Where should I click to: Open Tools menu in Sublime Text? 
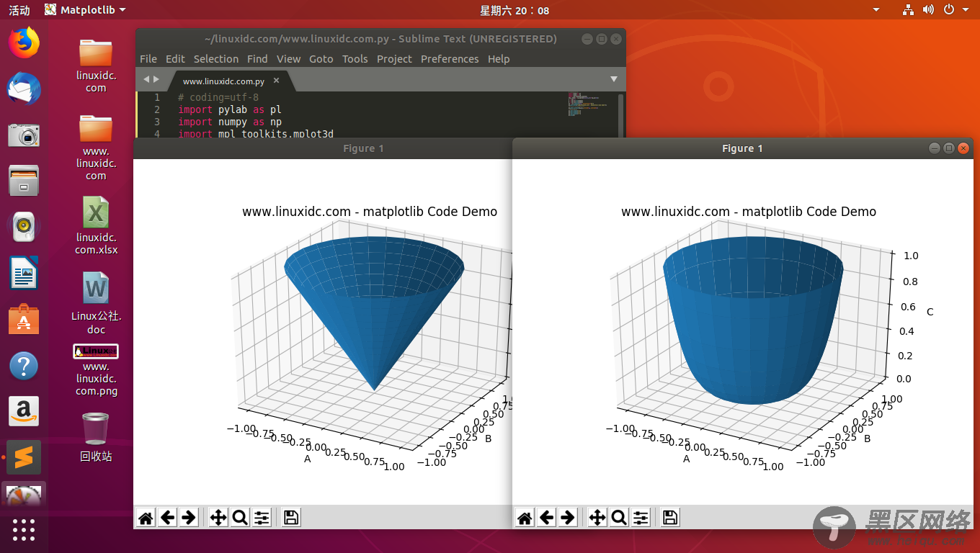tap(355, 59)
